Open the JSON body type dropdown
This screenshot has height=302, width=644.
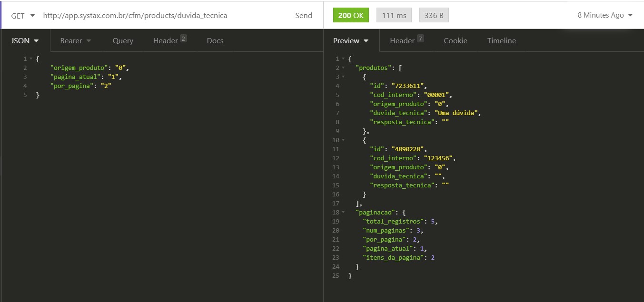click(x=25, y=40)
